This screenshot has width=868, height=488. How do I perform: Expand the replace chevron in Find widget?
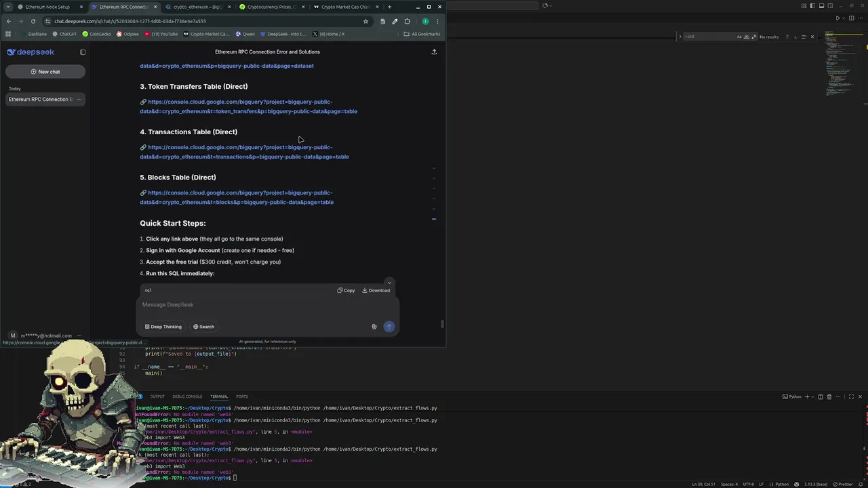pyautogui.click(x=679, y=37)
